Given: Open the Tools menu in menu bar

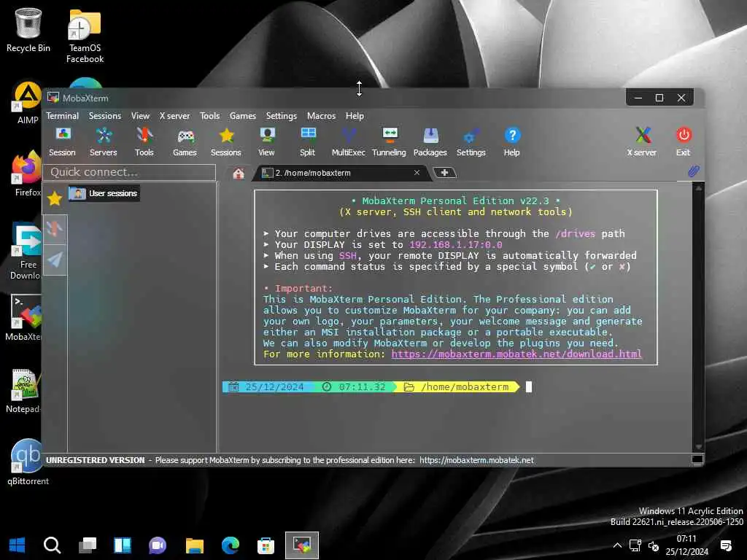Looking at the screenshot, I should coord(209,116).
